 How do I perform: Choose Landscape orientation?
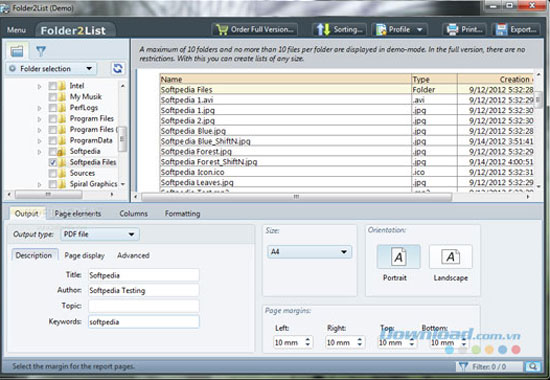(450, 263)
